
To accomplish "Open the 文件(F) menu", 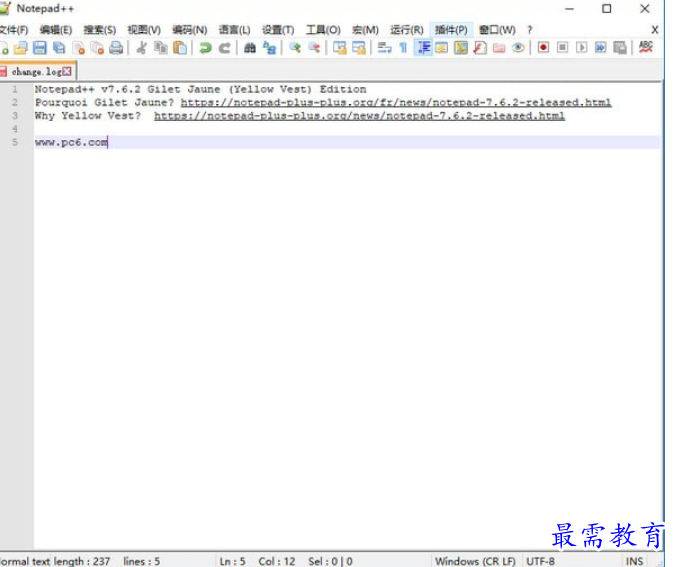I will (x=14, y=30).
